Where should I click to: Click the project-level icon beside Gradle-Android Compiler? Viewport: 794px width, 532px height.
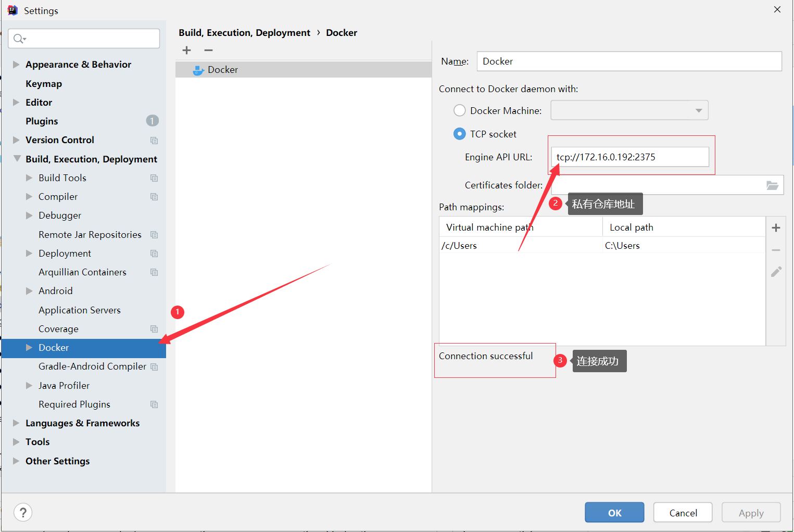[x=154, y=367]
